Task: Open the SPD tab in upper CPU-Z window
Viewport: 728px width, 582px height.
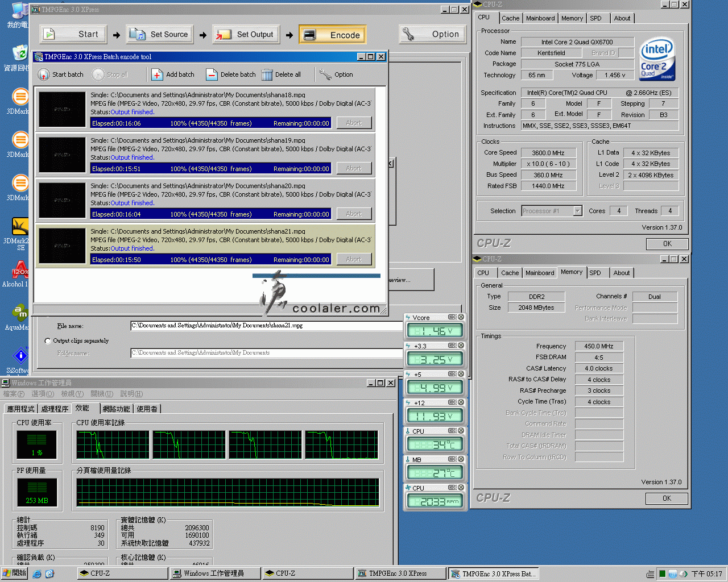Action: click(595, 18)
